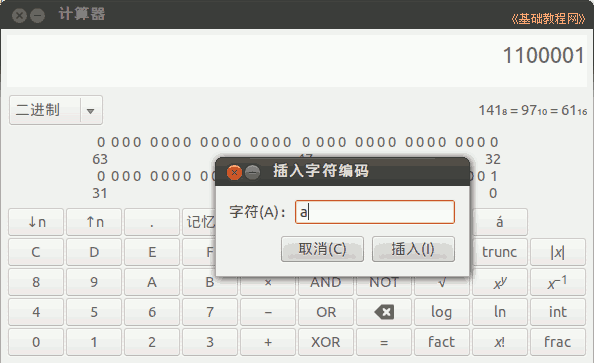The height and width of the screenshot is (363, 594).
Task: Click the shift-right ↑n key
Action: pos(94,222)
